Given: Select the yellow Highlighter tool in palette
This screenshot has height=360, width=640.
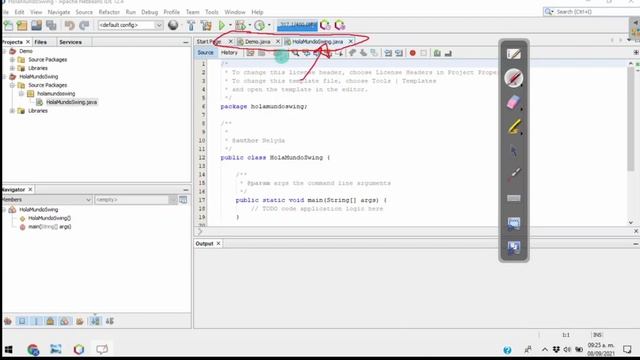Looking at the screenshot, I should [x=514, y=127].
